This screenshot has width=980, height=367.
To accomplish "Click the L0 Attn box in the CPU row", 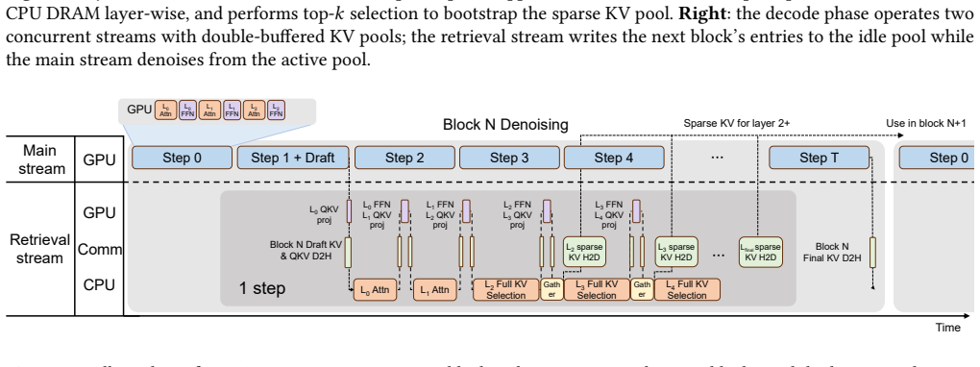I will coord(375,290).
